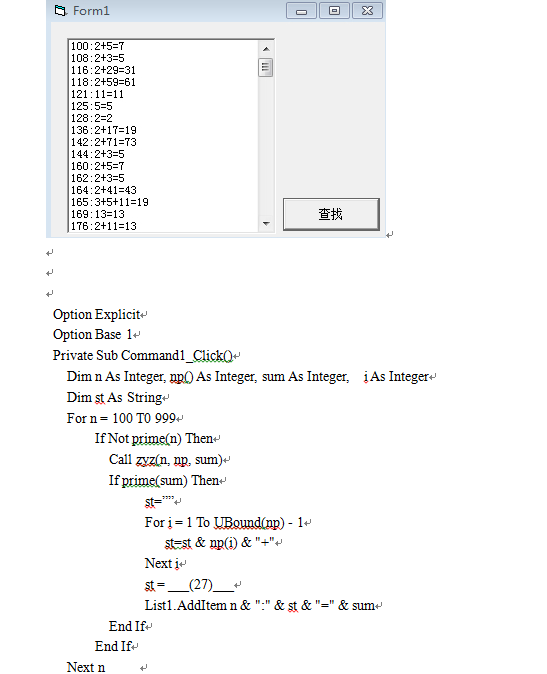The image size is (547, 674).
Task: Click the Private Sub Command1_Click line
Action: coord(143,355)
